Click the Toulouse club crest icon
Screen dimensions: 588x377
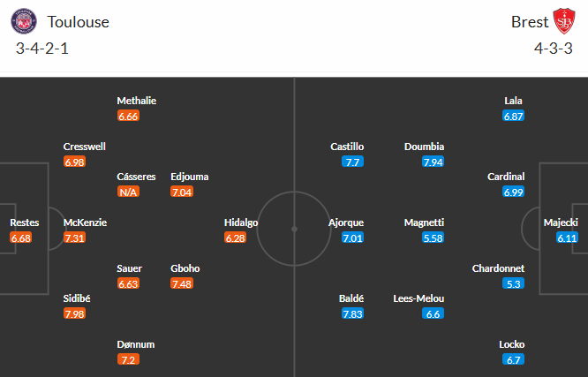coord(26,21)
